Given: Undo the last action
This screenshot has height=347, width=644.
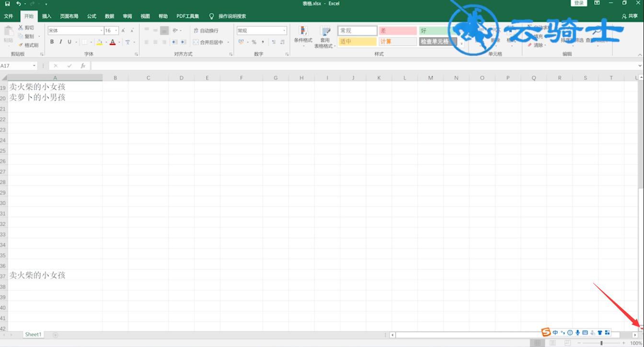Looking at the screenshot, I should (x=18, y=4).
